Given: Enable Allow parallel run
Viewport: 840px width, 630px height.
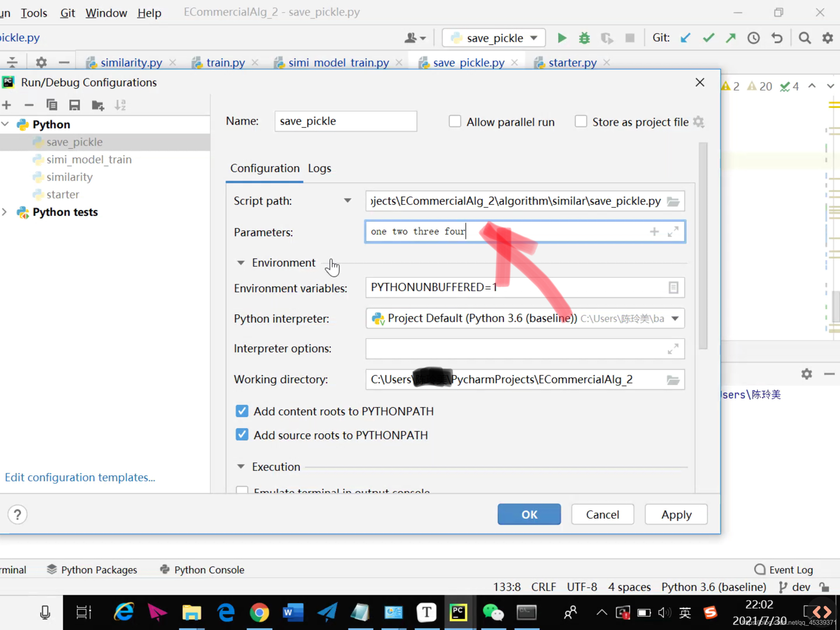Looking at the screenshot, I should pyautogui.click(x=454, y=121).
